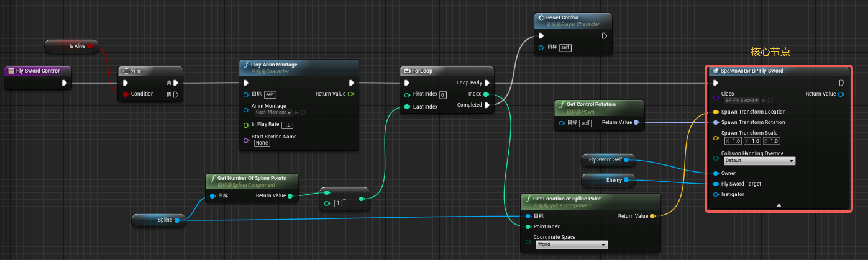
Task: Click the Collision Handling Override input pin
Action: 716,158
